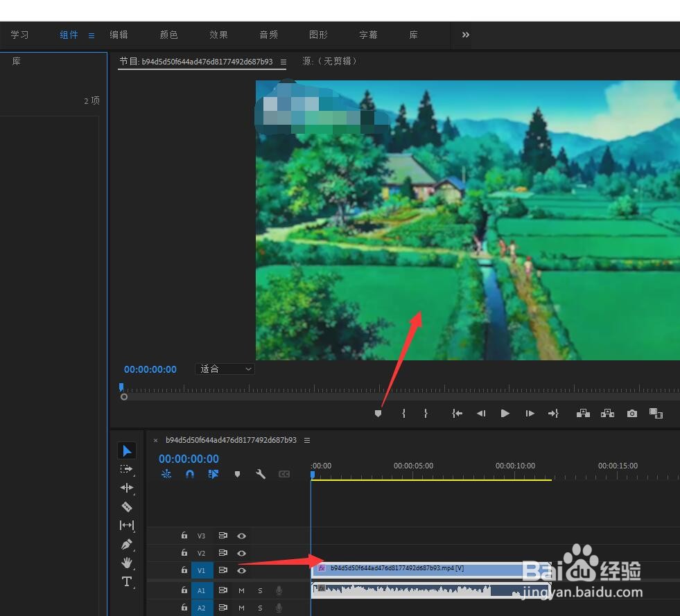Click the Mark In button

[403, 414]
